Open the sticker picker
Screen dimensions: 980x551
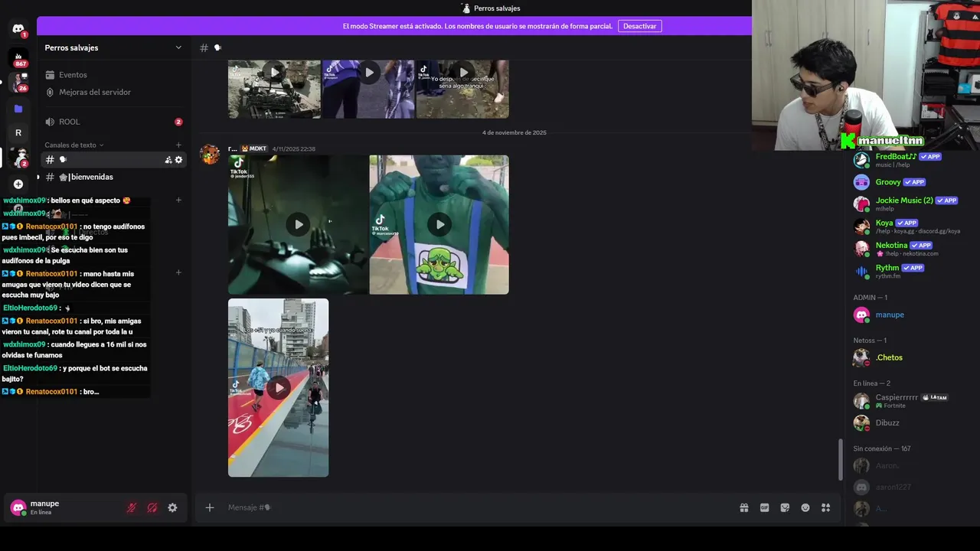(785, 507)
